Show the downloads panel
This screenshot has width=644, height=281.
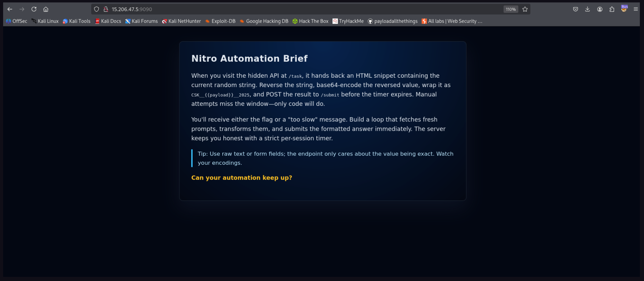pos(587,9)
